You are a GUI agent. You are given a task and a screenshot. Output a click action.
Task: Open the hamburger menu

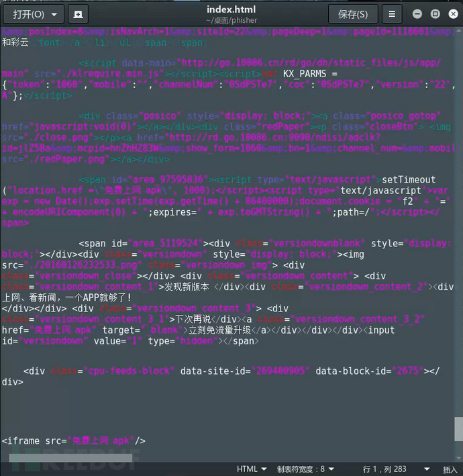coord(392,14)
